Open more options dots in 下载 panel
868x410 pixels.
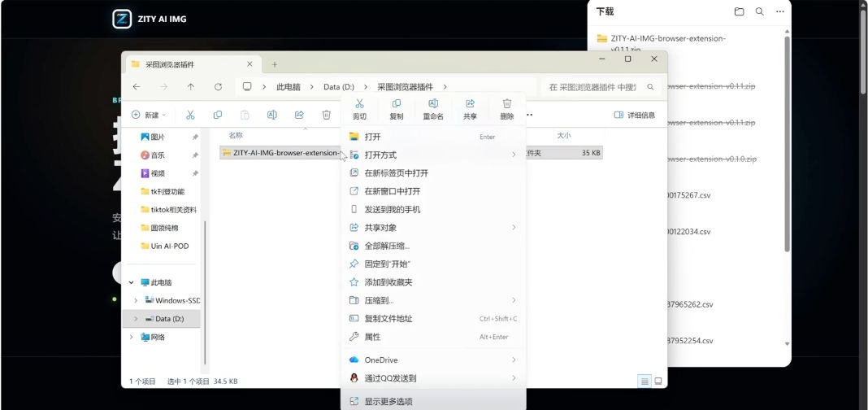pos(780,11)
